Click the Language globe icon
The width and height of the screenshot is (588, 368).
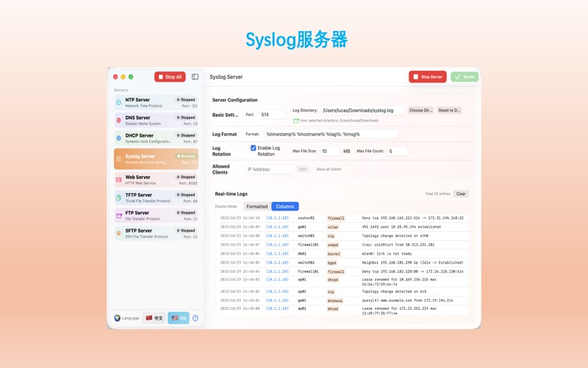[x=118, y=318]
